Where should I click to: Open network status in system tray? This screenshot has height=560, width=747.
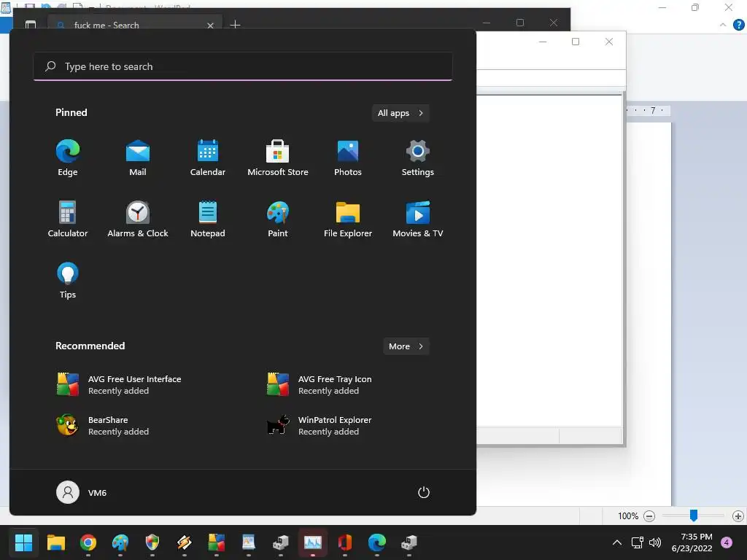click(637, 542)
